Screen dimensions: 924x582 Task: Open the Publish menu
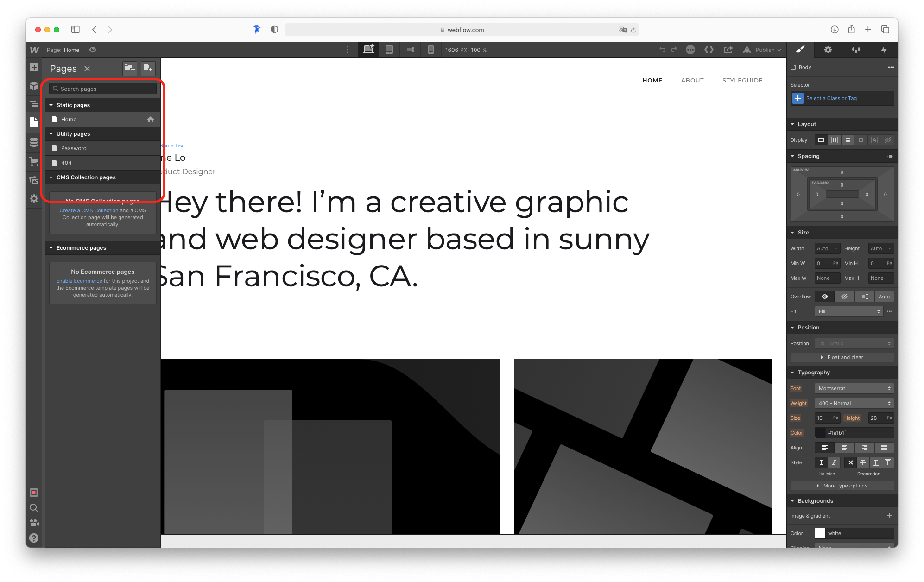(762, 50)
